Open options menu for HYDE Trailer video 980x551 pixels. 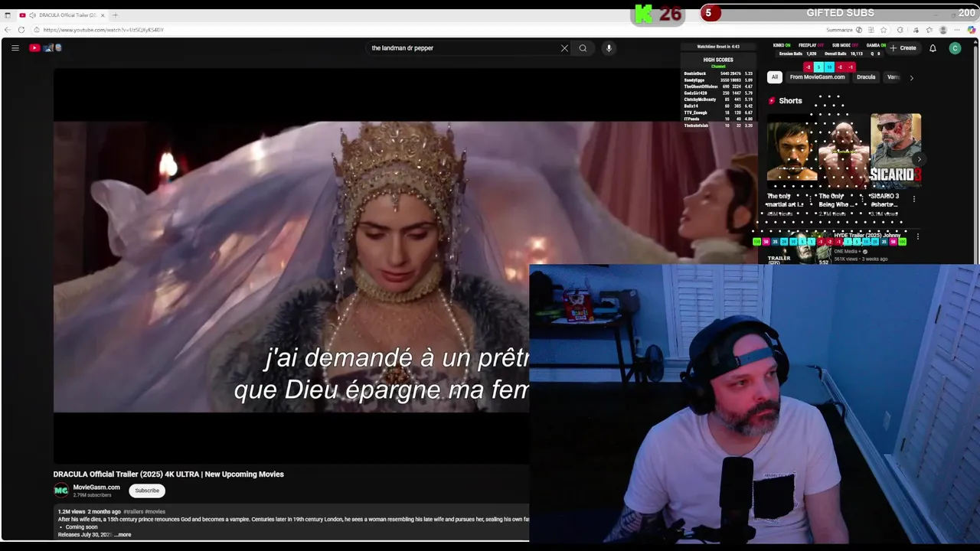917,237
